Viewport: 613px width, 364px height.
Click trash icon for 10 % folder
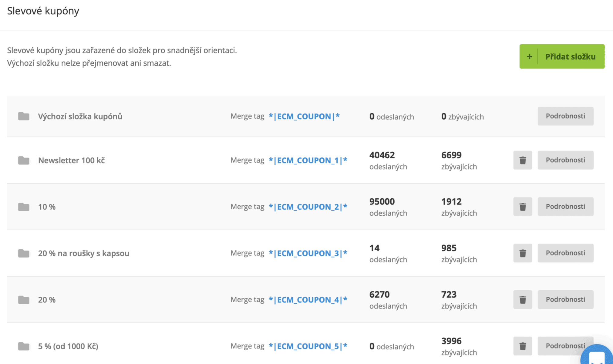[x=522, y=207]
